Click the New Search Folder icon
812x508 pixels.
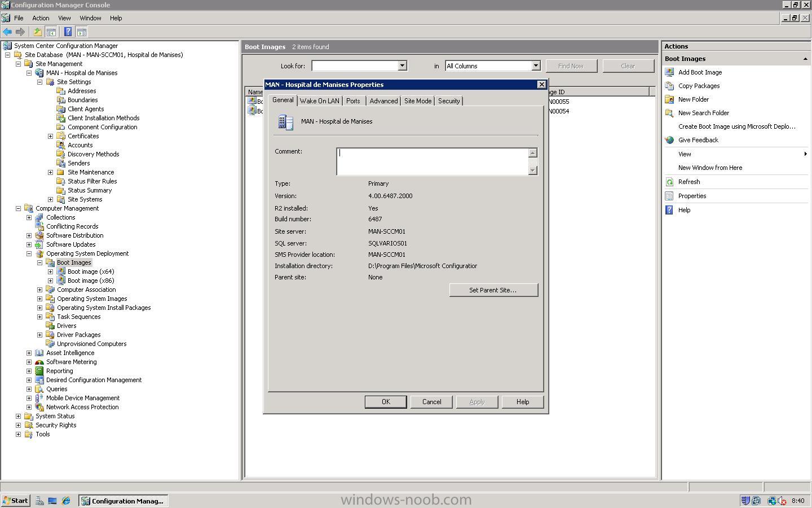(x=669, y=113)
